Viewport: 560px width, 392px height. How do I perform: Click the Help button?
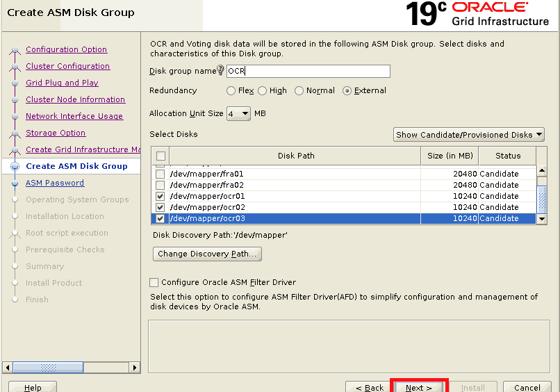click(x=33, y=387)
